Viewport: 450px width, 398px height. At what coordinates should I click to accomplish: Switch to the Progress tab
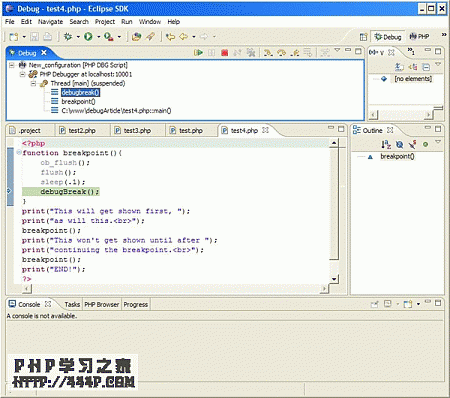[135, 304]
